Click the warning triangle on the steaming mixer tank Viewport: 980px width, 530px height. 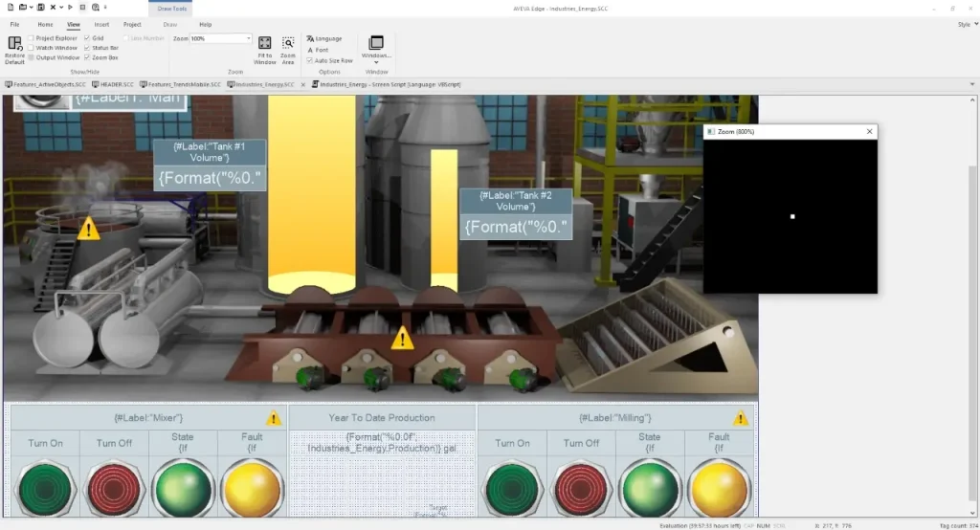tap(88, 228)
